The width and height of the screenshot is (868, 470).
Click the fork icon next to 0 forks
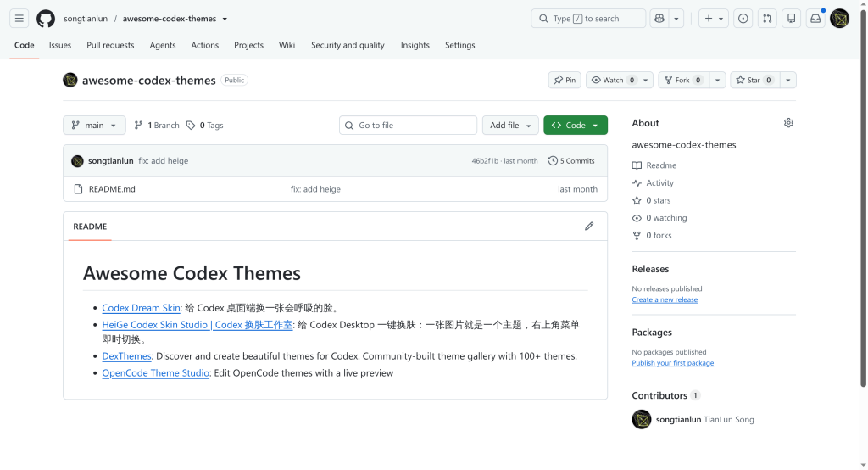(637, 235)
